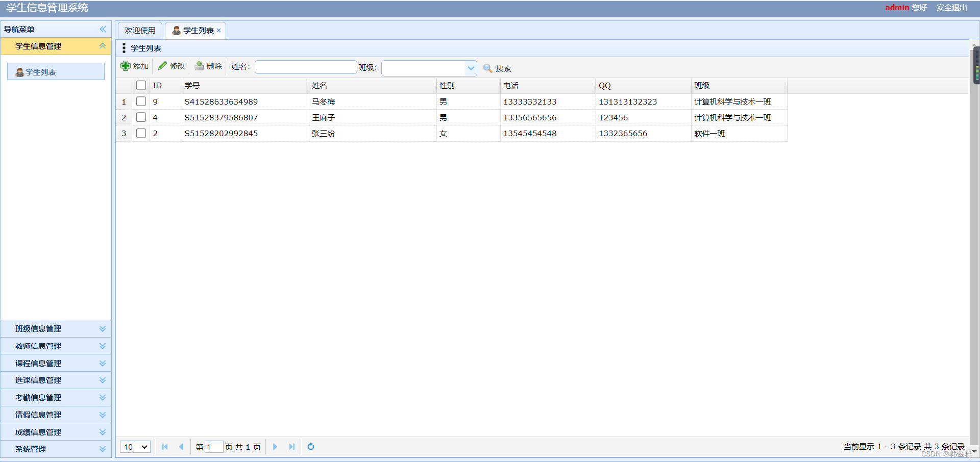Sort by the 学号 column header
This screenshot has width=980, height=462.
point(246,85)
